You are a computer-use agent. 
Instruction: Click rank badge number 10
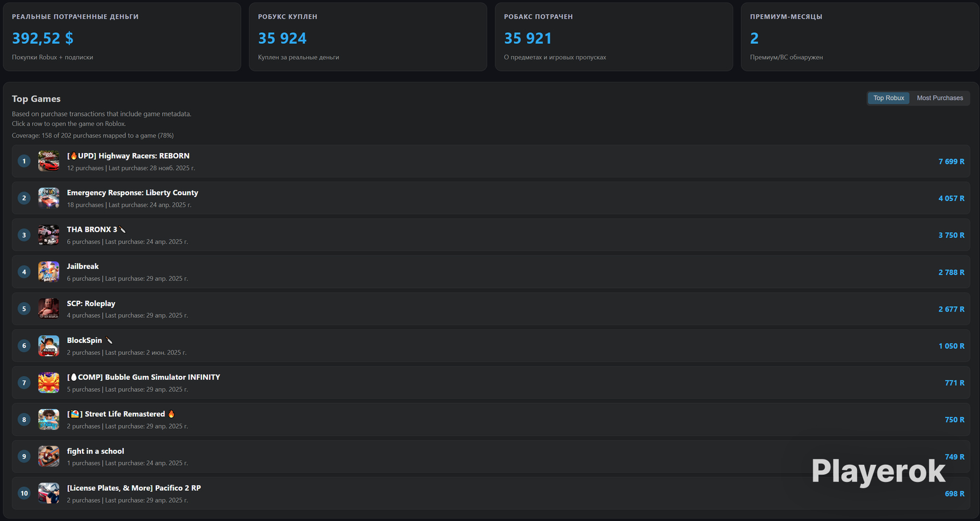24,493
